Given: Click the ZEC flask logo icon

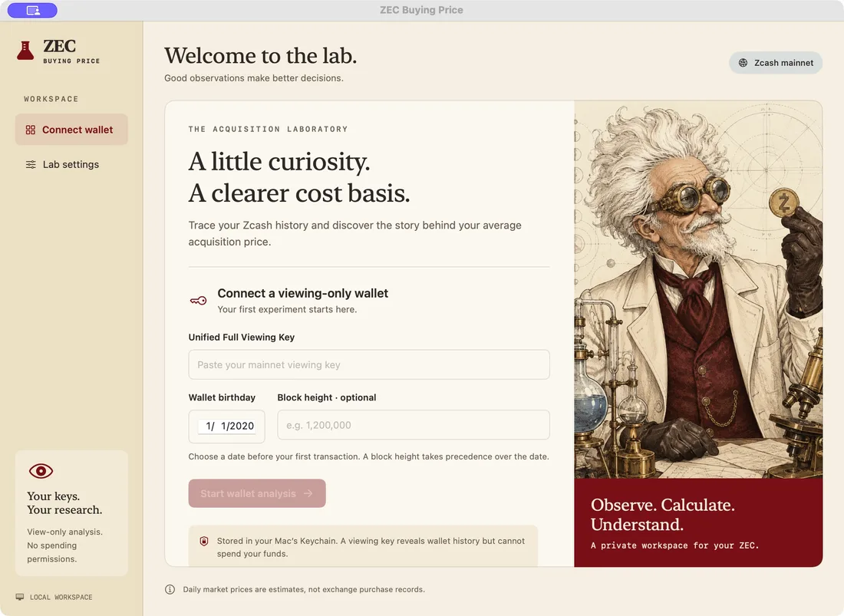Looking at the screenshot, I should point(25,51).
